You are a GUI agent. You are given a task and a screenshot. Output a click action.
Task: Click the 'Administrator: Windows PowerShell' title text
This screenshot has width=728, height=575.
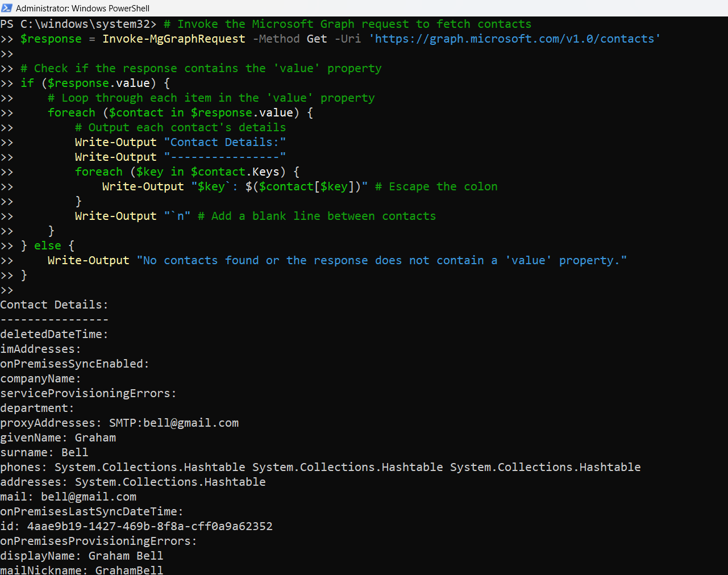pyautogui.click(x=83, y=8)
